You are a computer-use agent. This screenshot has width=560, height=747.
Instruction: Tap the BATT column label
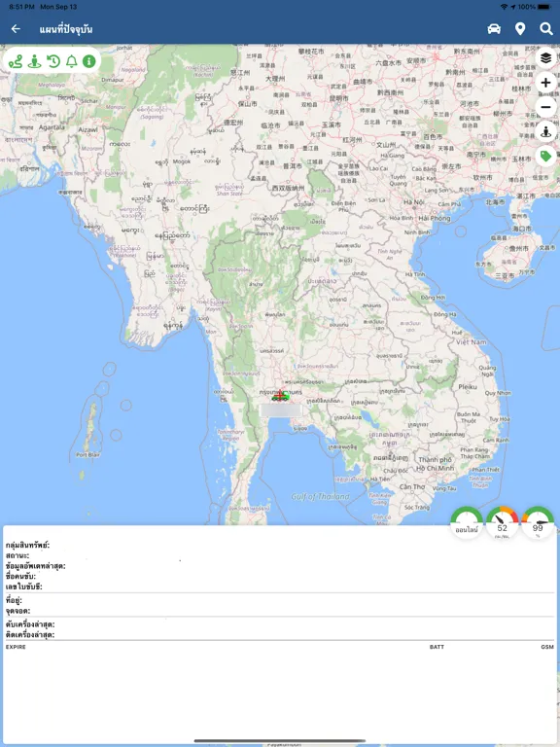pos(437,647)
